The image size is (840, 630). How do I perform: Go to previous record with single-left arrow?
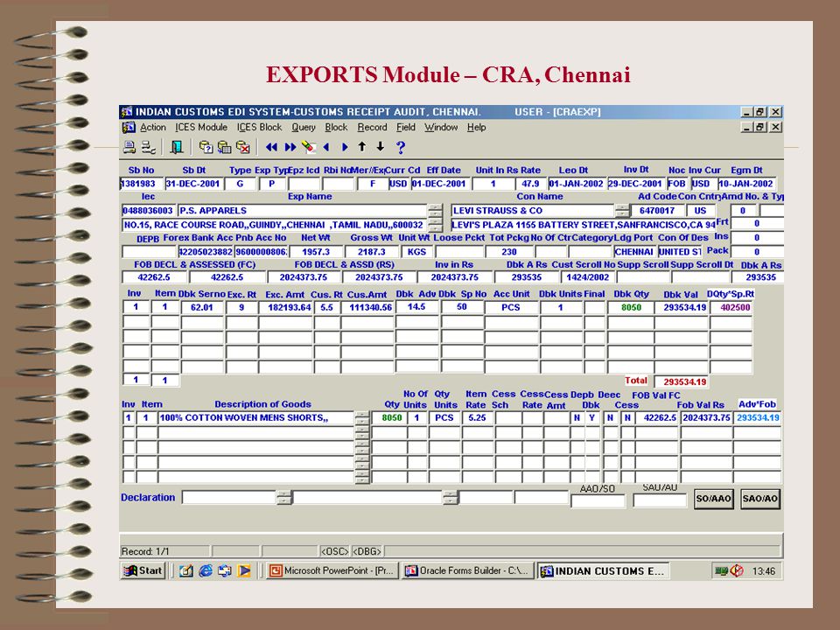coord(326,147)
